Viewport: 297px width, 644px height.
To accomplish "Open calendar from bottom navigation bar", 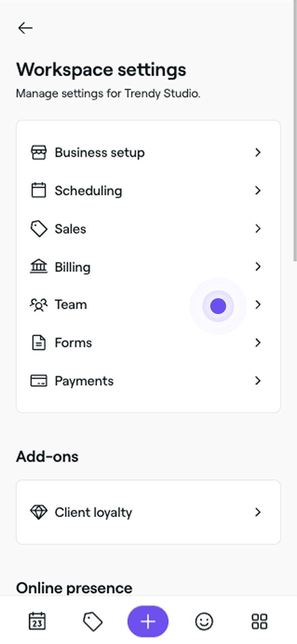I will [x=37, y=621].
